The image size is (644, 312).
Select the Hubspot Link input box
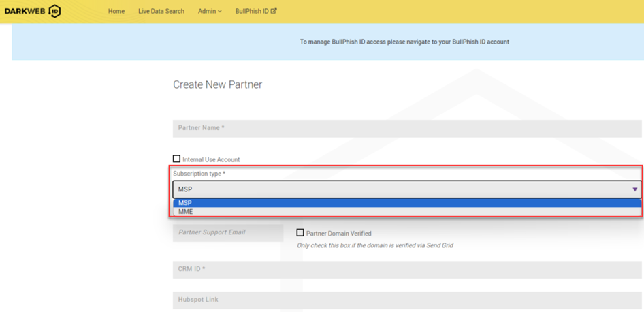406,300
